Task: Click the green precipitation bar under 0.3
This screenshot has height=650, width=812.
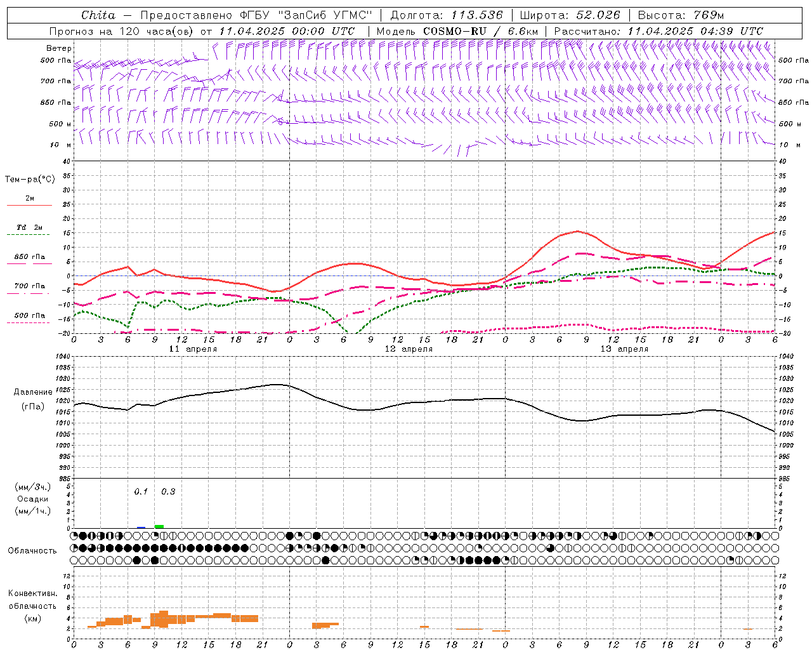Action: point(159,526)
